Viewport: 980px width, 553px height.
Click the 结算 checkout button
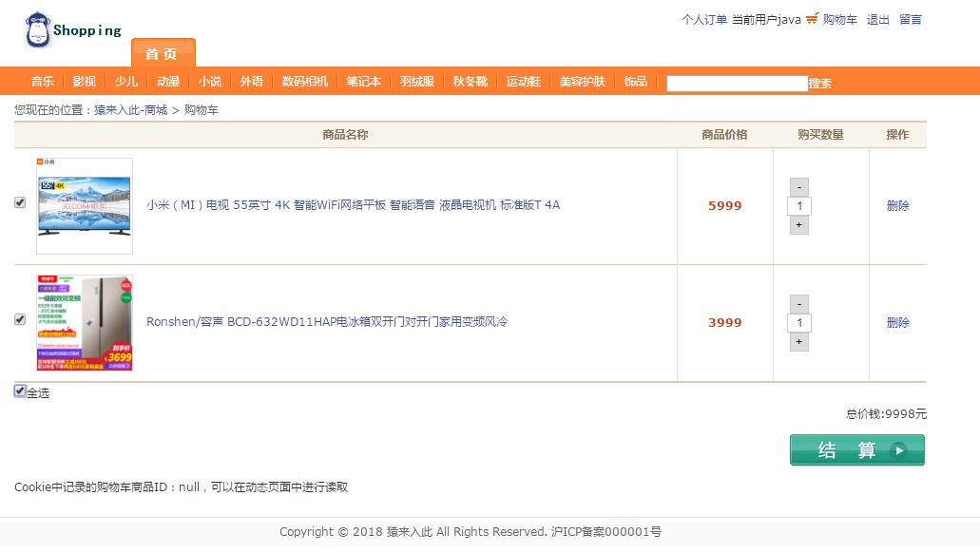[855, 448]
